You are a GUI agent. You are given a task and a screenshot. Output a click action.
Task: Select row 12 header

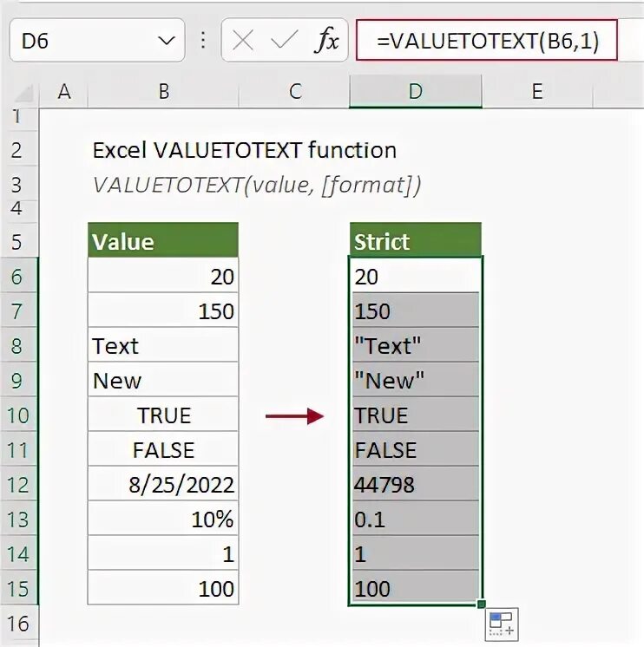pos(19,484)
